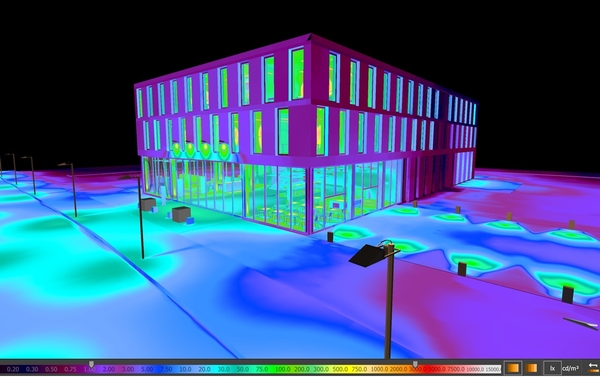This screenshot has width=600, height=378.
Task: Click the 1000.0 value on color scale
Action: [x=379, y=370]
